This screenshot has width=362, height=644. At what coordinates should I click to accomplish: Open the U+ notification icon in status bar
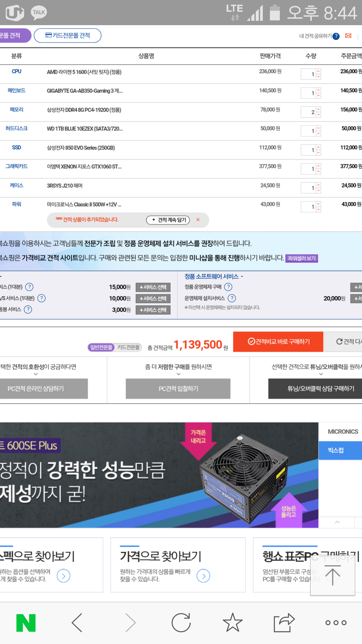[15, 13]
